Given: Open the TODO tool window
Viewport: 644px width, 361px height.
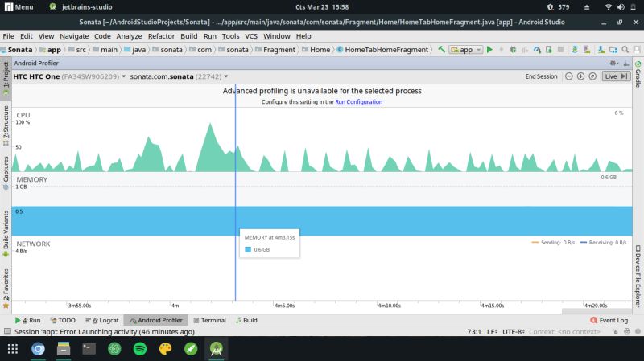Looking at the screenshot, I should (63, 320).
